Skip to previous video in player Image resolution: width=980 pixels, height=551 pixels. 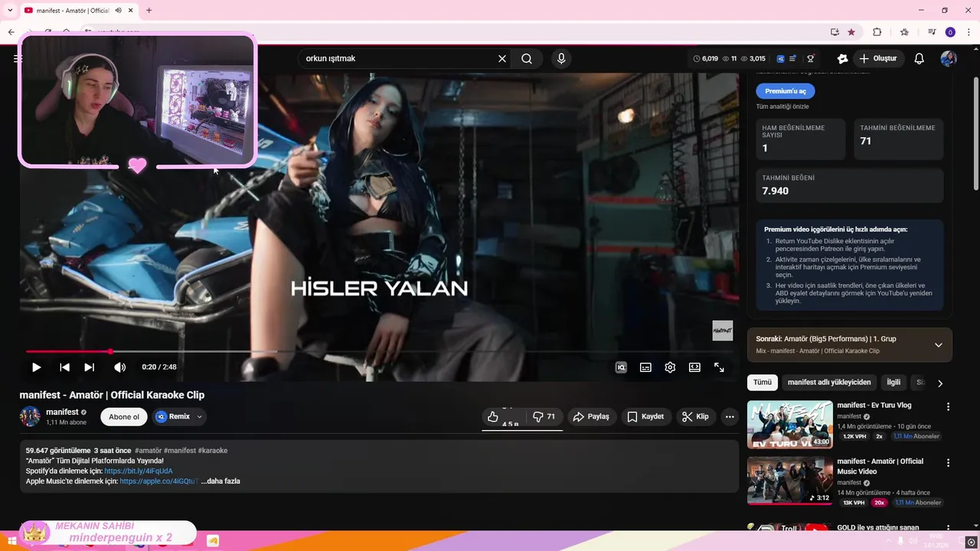(x=64, y=367)
